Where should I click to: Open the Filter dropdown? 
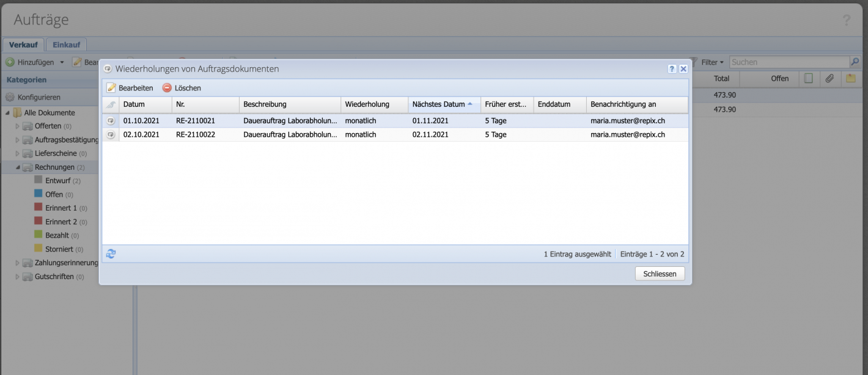point(713,62)
